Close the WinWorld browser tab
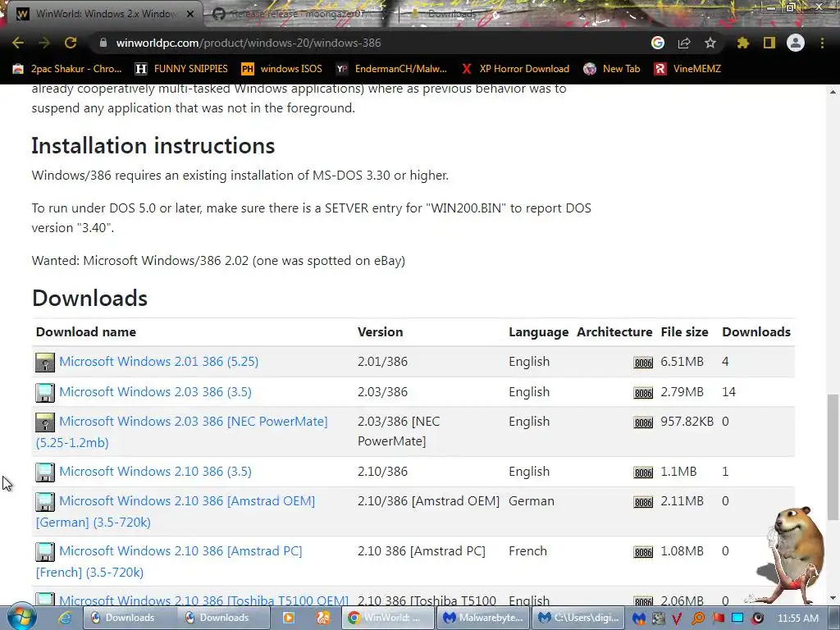Image resolution: width=840 pixels, height=630 pixels. click(x=190, y=14)
